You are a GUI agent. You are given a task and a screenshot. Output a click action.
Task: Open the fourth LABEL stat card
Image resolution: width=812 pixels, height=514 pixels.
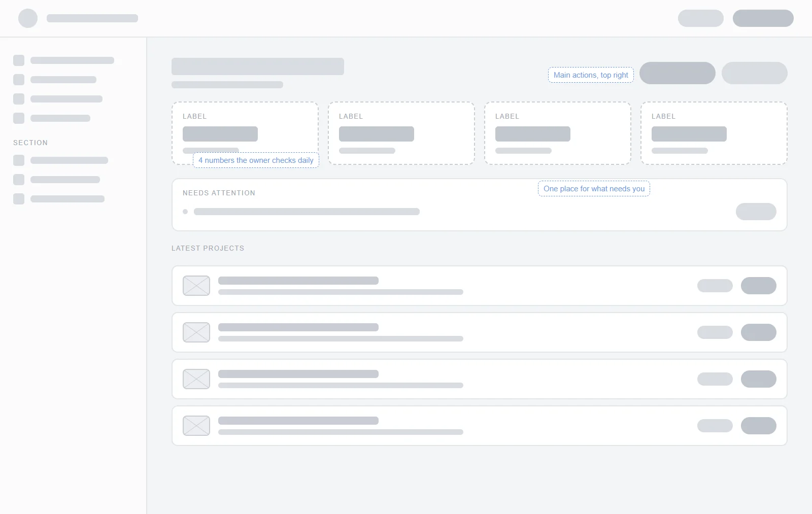(x=714, y=133)
